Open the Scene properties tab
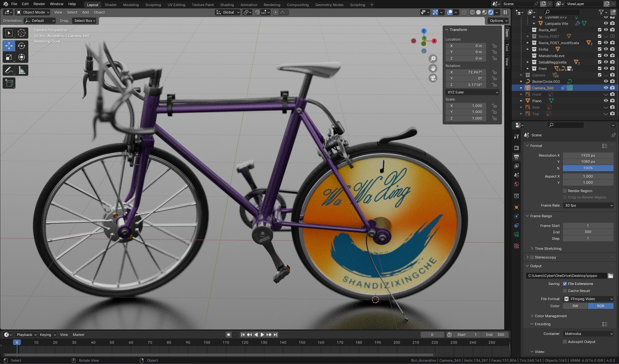 516,175
